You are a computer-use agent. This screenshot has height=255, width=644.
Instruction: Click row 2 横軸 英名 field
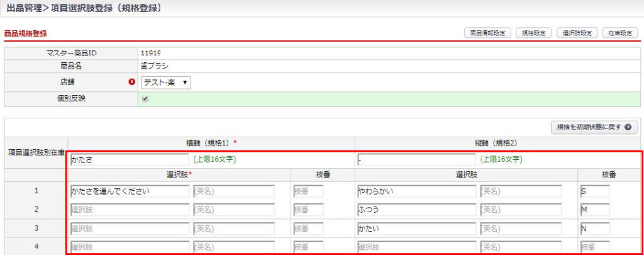click(234, 210)
